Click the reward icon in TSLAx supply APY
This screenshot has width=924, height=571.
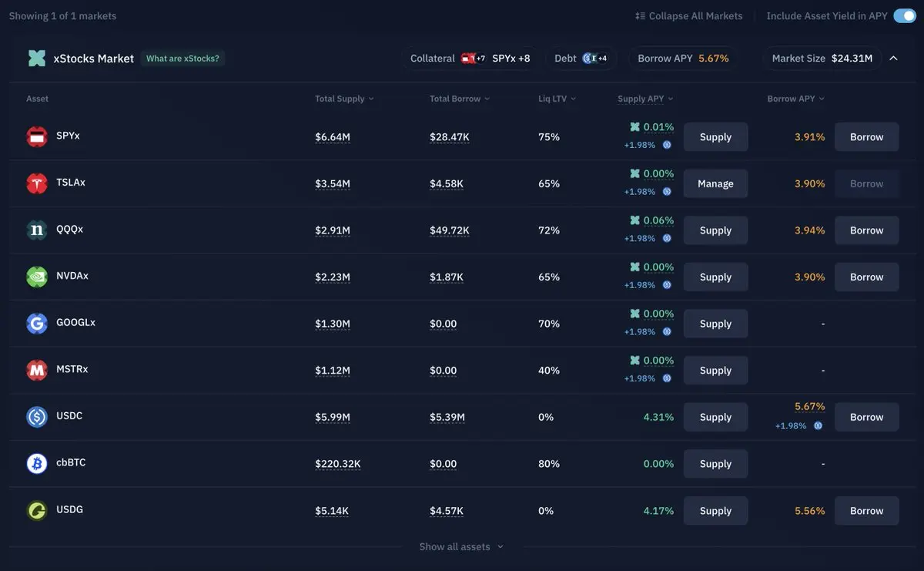pyautogui.click(x=667, y=192)
